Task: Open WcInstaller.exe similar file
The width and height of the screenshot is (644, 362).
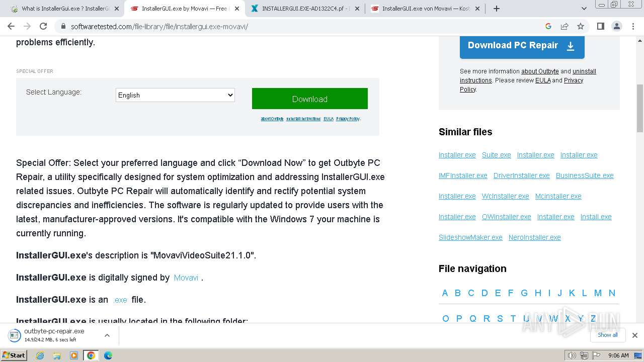Action: click(506, 196)
